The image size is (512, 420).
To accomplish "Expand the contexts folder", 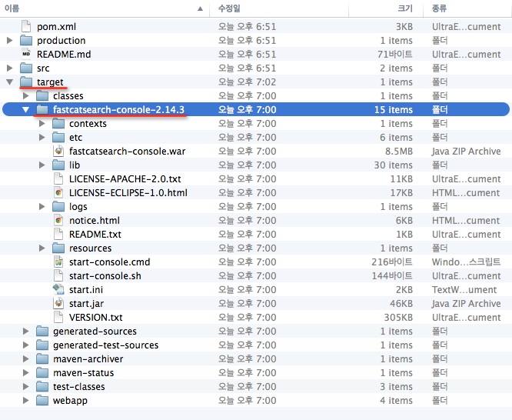I will click(42, 124).
